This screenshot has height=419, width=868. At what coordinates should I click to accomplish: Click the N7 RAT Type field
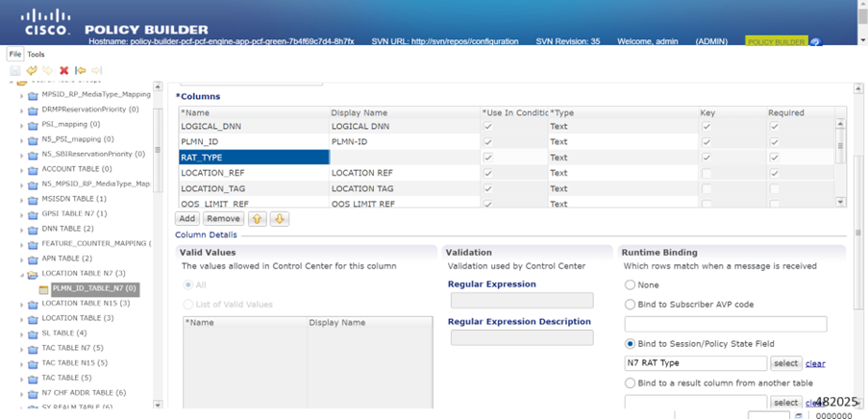click(696, 363)
